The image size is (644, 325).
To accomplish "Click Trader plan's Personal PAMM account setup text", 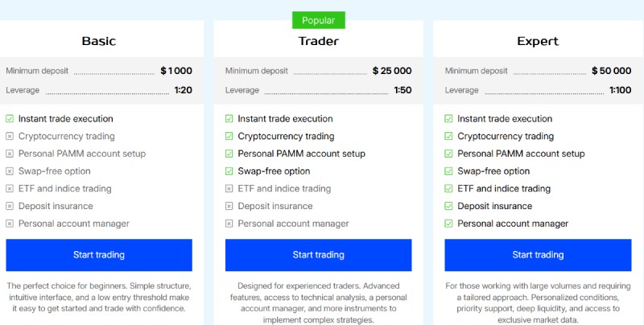I will [301, 154].
